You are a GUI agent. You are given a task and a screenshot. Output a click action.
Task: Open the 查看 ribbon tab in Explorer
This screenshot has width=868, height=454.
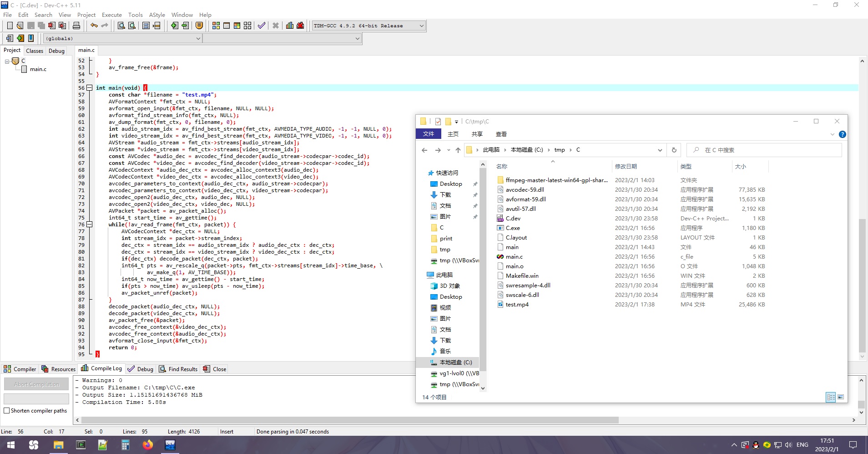coord(501,134)
